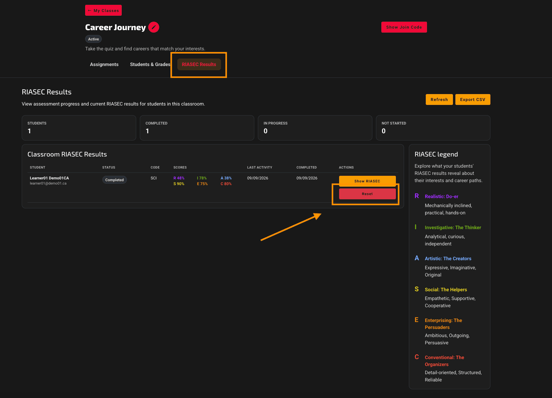Click the Career Journey title

click(x=115, y=27)
